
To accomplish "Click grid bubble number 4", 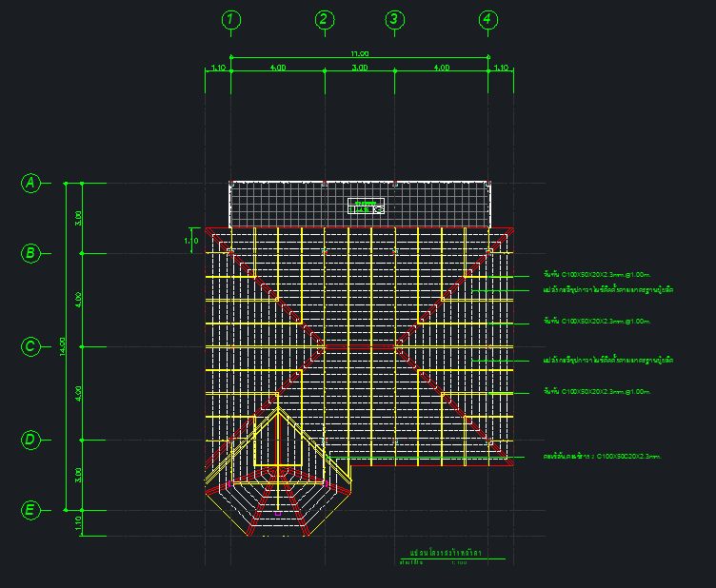I will tap(487, 20).
